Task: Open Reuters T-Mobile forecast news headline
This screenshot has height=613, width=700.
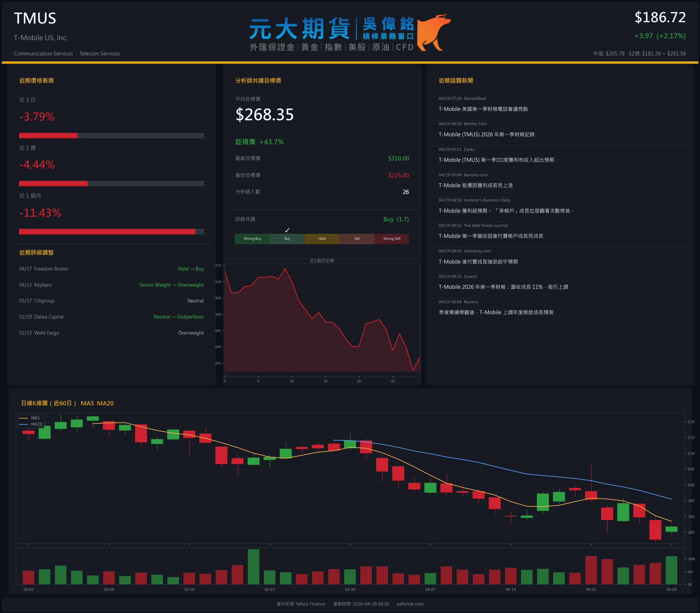Action: pos(496,312)
